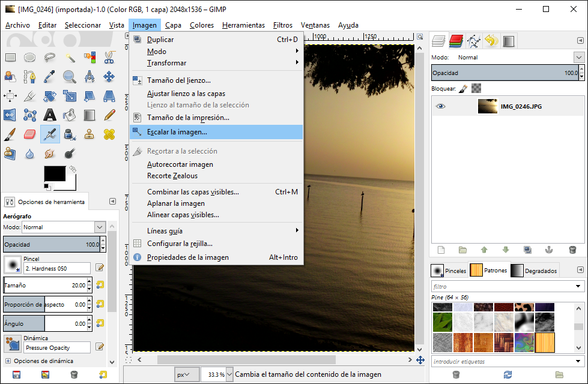Open the layer Modo dropdown
This screenshot has width=588, height=384.
coord(578,58)
